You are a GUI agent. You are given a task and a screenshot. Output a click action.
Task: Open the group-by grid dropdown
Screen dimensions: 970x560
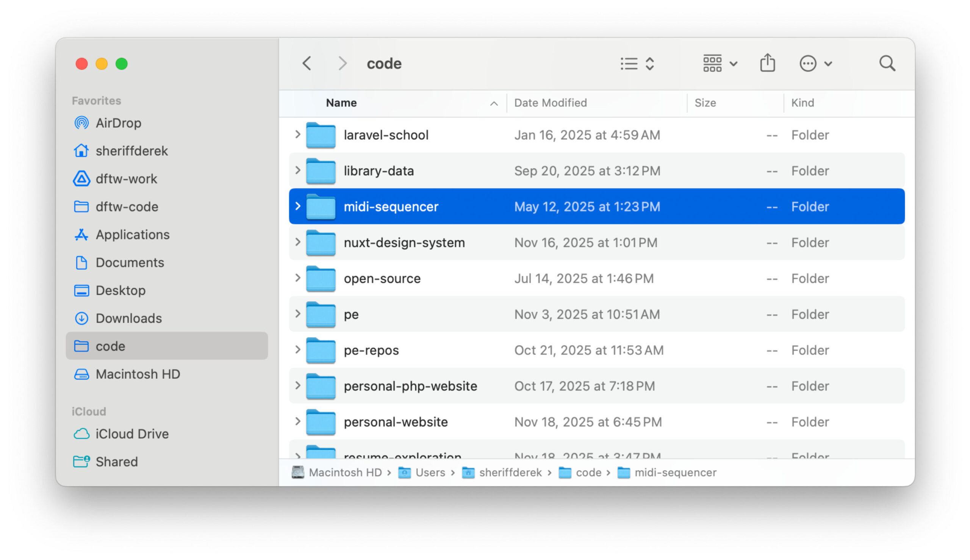(x=720, y=63)
